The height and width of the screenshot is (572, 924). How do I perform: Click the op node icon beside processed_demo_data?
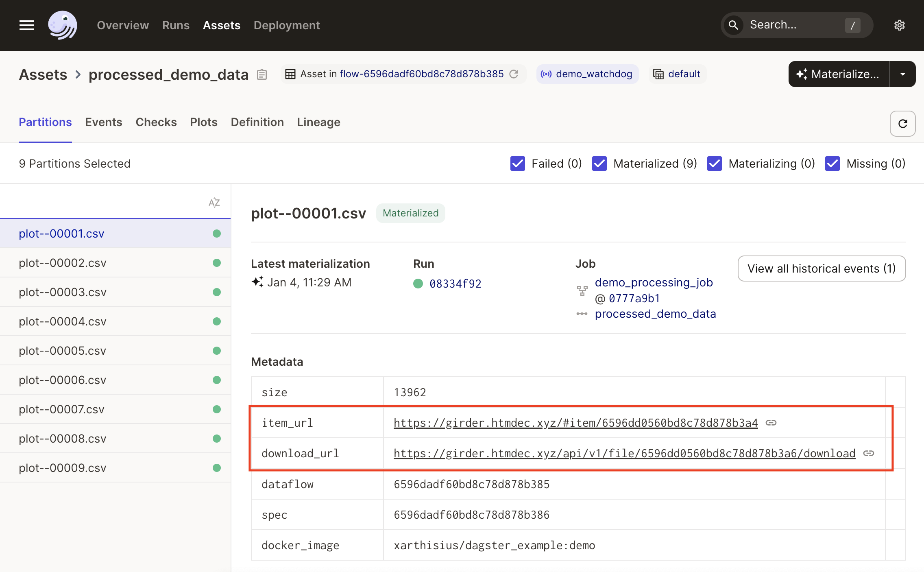(582, 314)
